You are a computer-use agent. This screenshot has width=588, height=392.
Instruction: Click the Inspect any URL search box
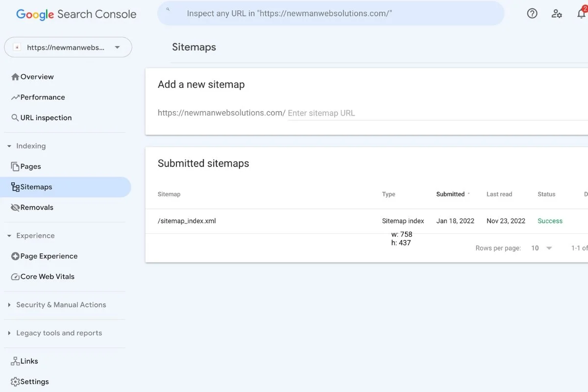pos(331,13)
